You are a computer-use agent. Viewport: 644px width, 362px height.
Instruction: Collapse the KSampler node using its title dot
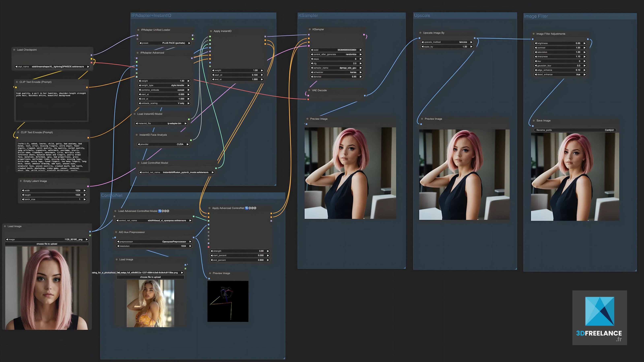coord(310,30)
